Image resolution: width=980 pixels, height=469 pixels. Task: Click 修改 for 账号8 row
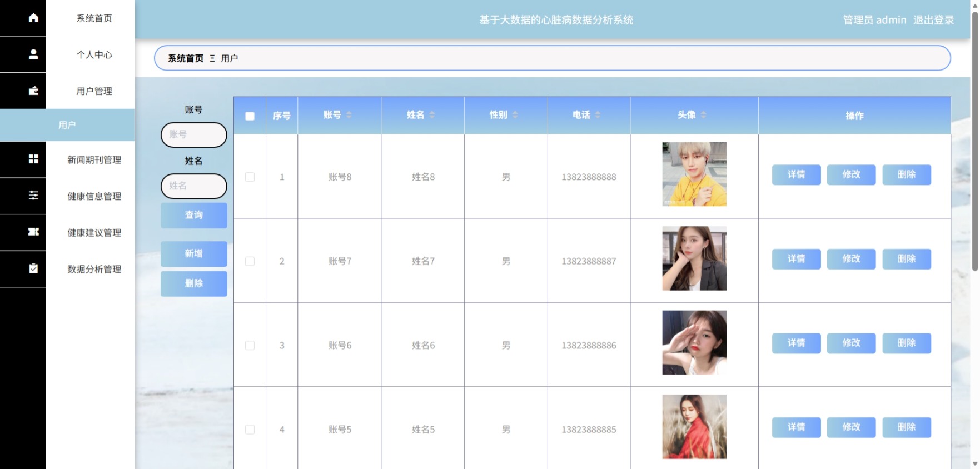[x=851, y=174]
